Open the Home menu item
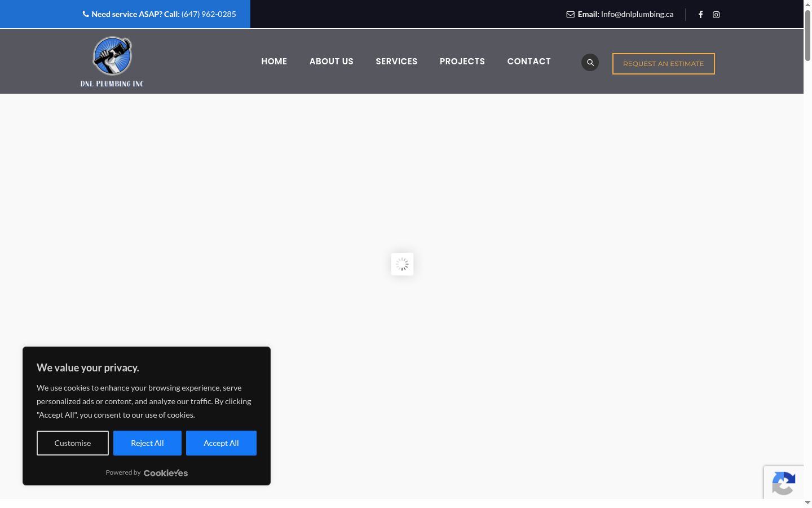This screenshot has width=812, height=508. pos(274,62)
